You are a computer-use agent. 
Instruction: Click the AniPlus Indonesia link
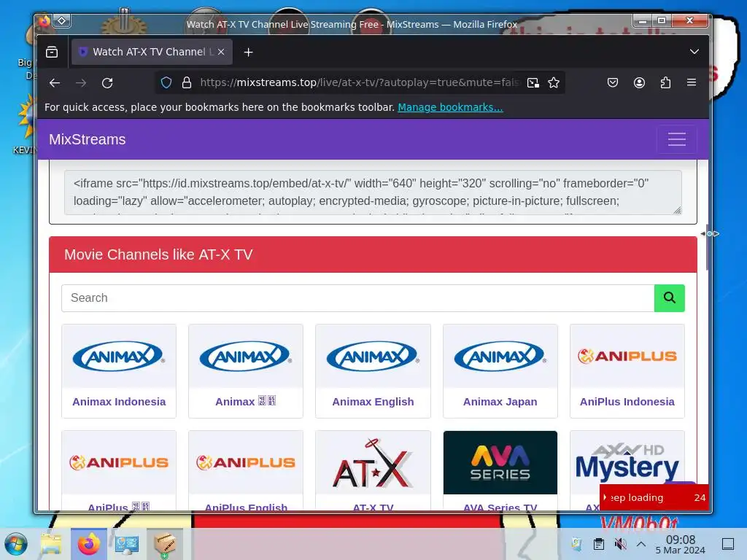[627, 402]
